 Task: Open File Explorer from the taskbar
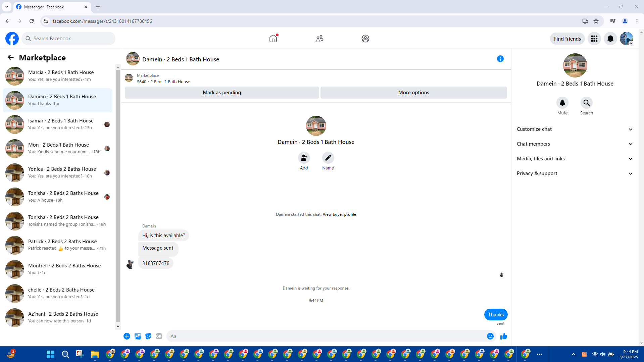(x=95, y=354)
